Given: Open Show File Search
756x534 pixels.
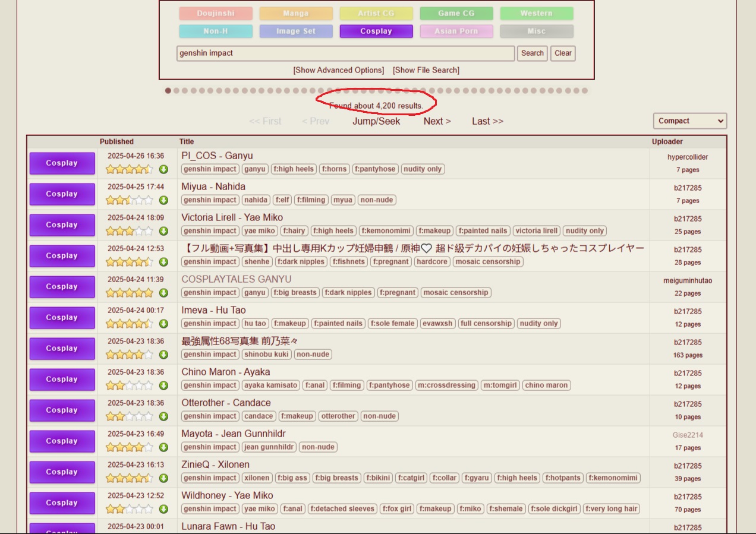Looking at the screenshot, I should pyautogui.click(x=426, y=70).
